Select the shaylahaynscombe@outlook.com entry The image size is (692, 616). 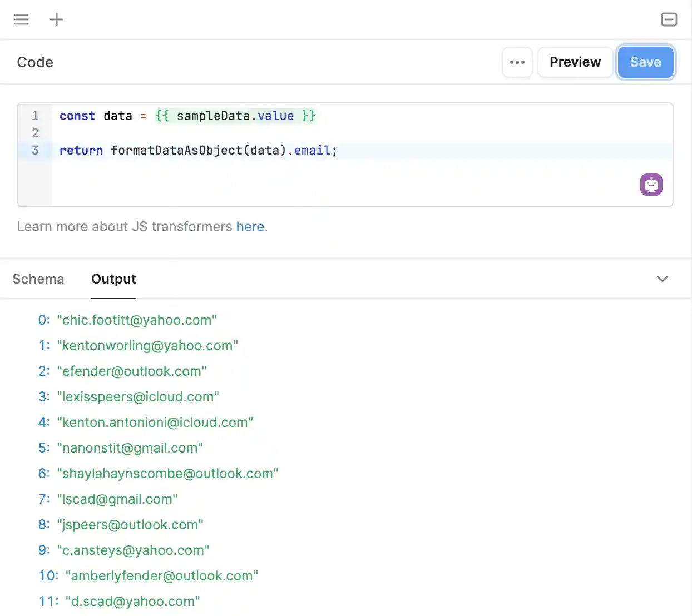167,474
